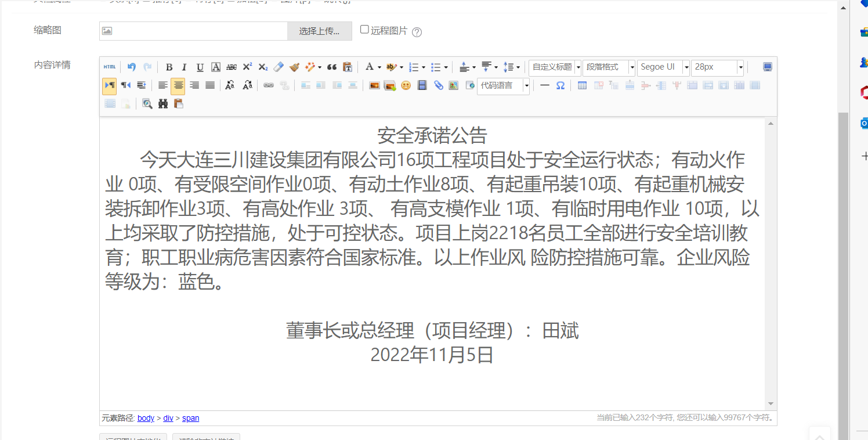Convert text to uppercase
Screen dimensions: 868x440
pos(230,85)
